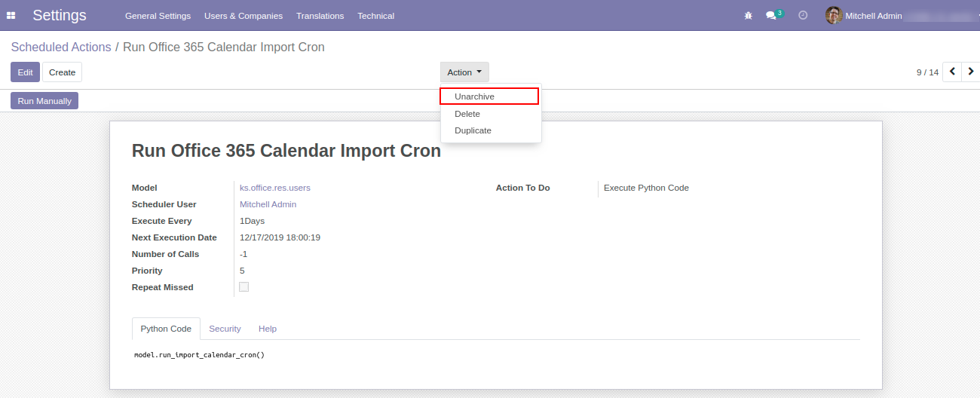Screen dimensions: 980x398
Task: Open the Technical menu
Action: (x=375, y=16)
